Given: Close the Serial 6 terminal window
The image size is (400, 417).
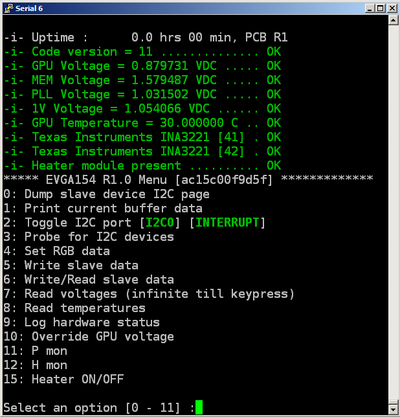Looking at the screenshot, I should 392,8.
